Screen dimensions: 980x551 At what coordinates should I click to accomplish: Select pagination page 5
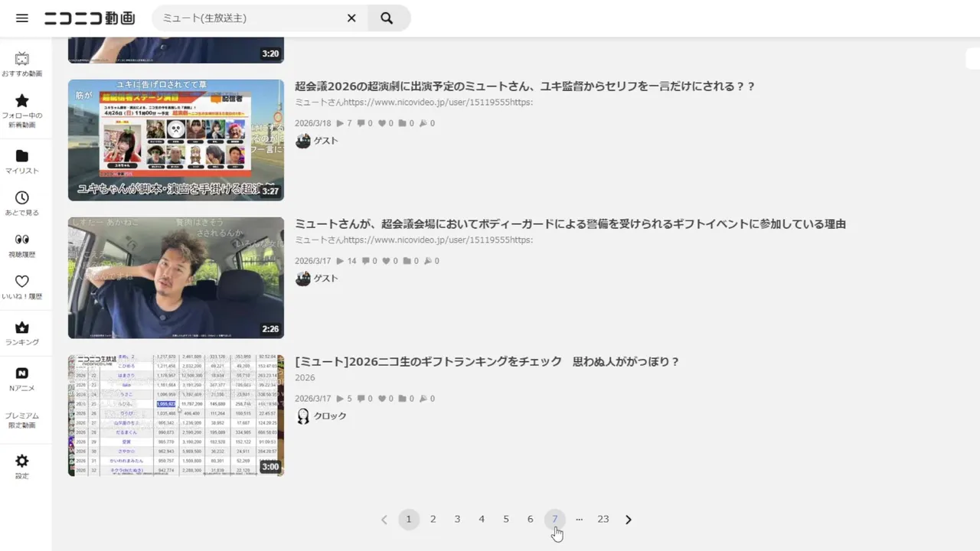click(x=506, y=520)
